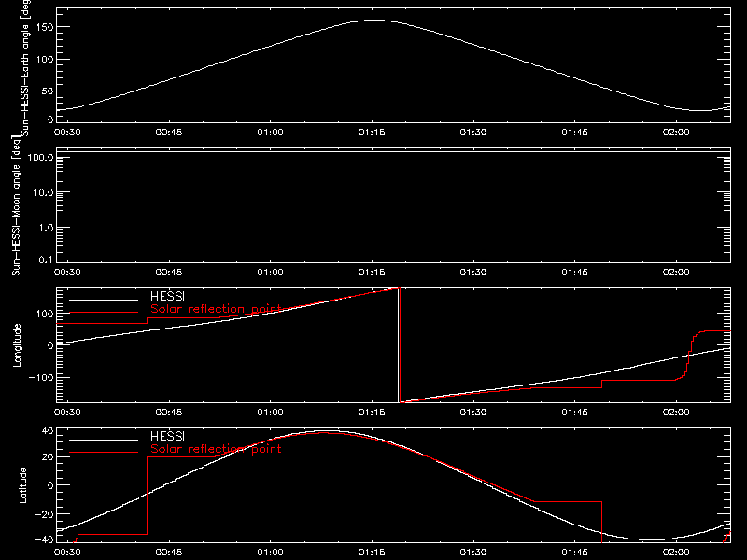
Task: Click the 02:00 time label under Earth angle plot
Action: pyautogui.click(x=676, y=133)
